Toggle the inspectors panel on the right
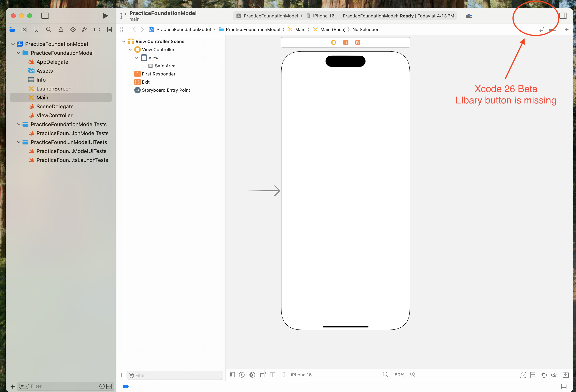Screen dimensions: 576x392 pyautogui.click(x=563, y=16)
